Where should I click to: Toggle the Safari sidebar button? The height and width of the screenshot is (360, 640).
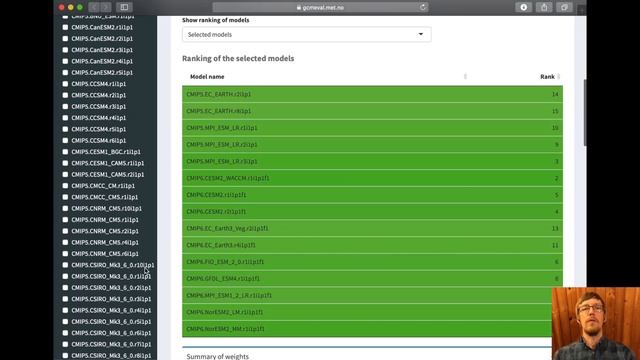[x=124, y=7]
